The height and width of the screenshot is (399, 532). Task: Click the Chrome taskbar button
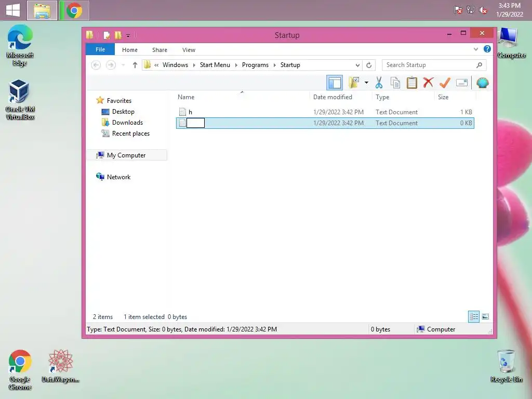click(74, 10)
